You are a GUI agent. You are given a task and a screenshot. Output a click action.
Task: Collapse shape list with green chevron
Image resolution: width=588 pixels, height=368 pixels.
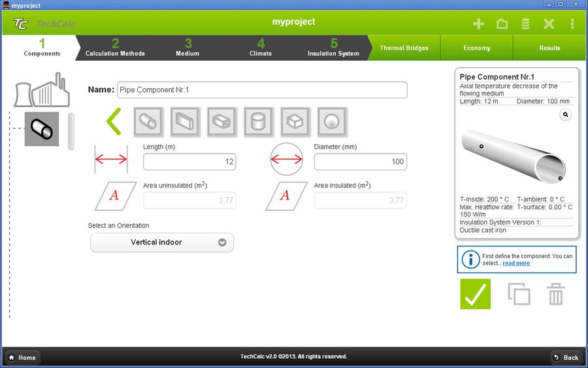(x=114, y=122)
